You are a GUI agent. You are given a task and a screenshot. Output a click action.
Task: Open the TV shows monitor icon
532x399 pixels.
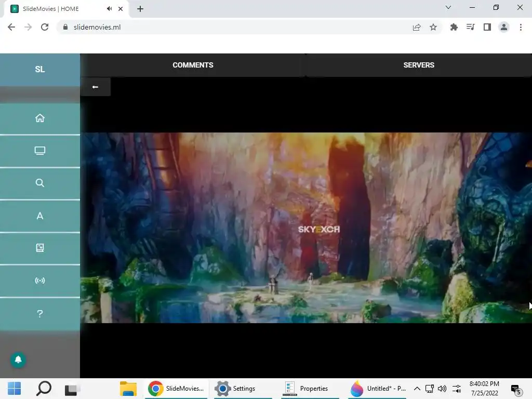[x=39, y=151]
